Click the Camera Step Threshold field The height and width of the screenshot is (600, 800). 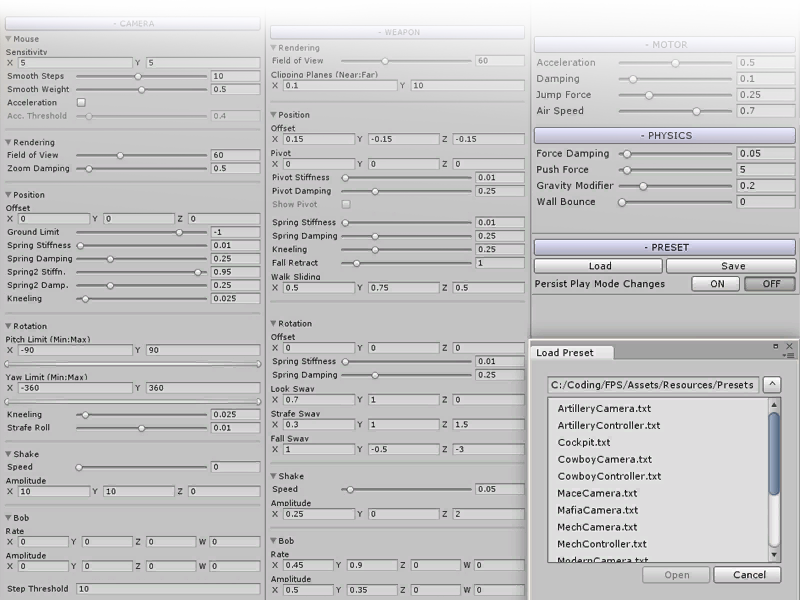tap(168, 589)
